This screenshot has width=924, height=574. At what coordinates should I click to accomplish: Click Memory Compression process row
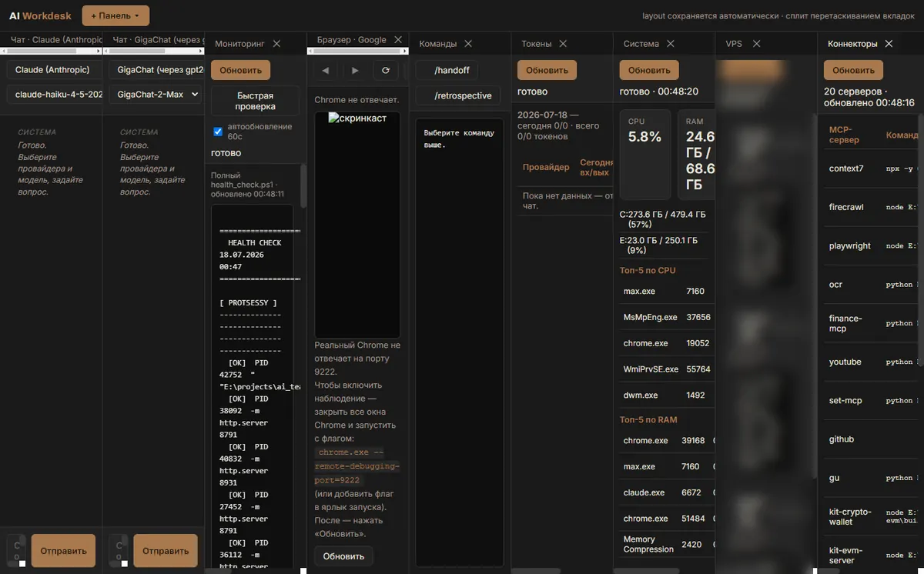click(x=668, y=544)
